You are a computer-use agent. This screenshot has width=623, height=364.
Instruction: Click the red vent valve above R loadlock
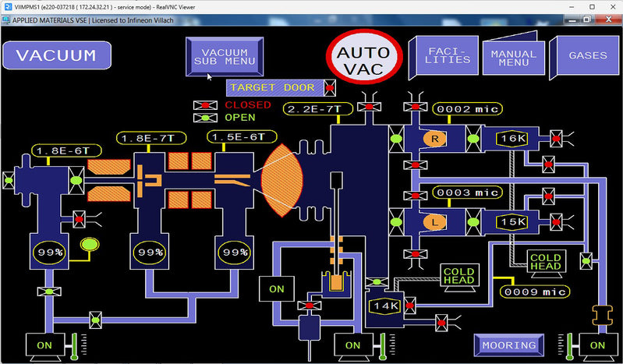click(415, 107)
